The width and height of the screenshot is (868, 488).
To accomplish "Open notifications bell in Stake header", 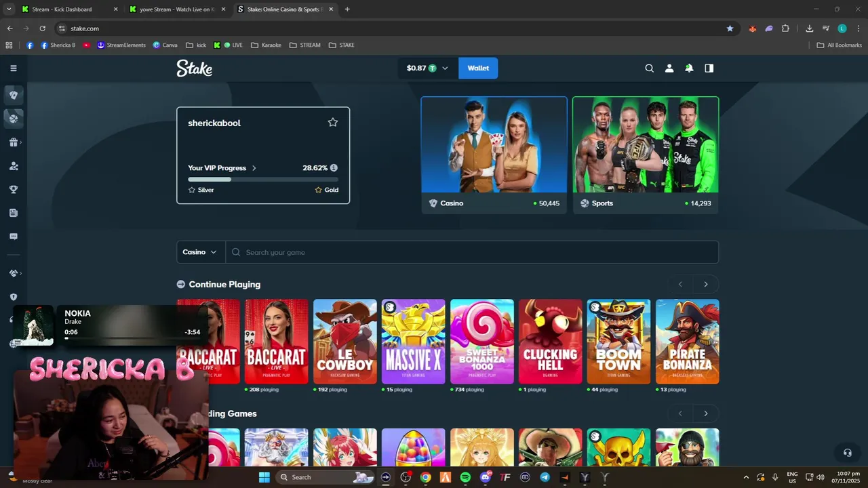I will click(x=689, y=68).
